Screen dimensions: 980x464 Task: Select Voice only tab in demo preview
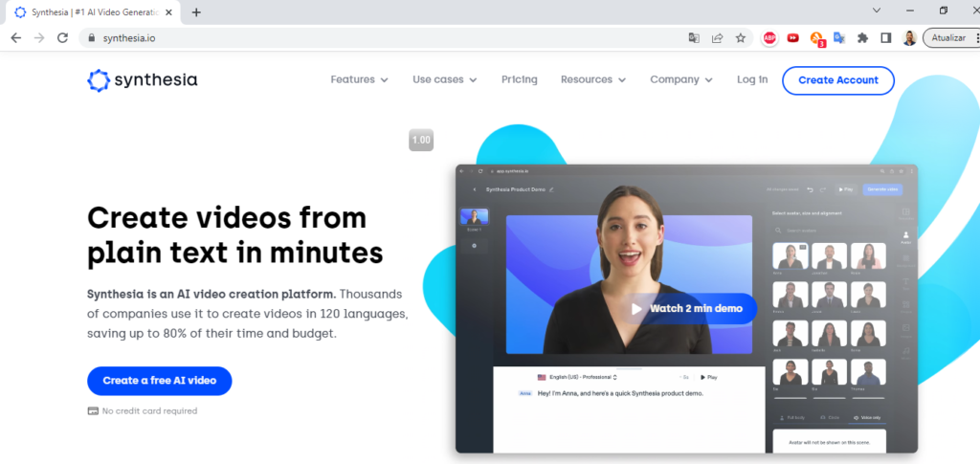[867, 417]
